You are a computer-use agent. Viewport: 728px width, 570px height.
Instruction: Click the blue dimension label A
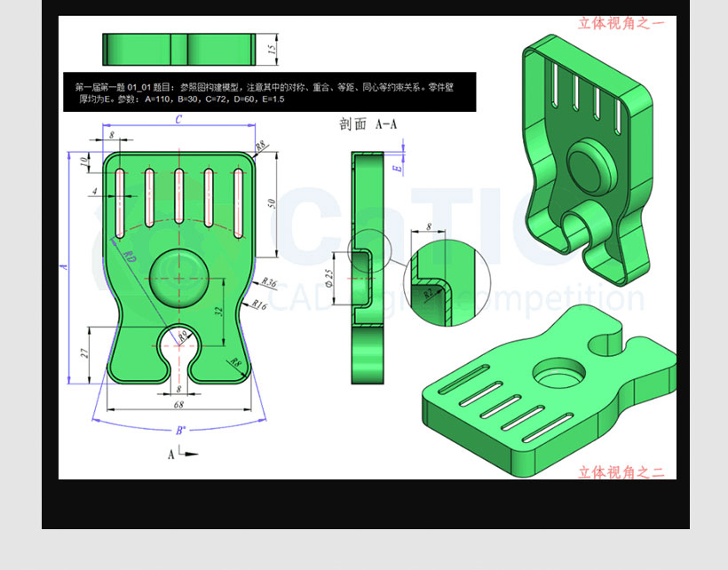point(62,266)
